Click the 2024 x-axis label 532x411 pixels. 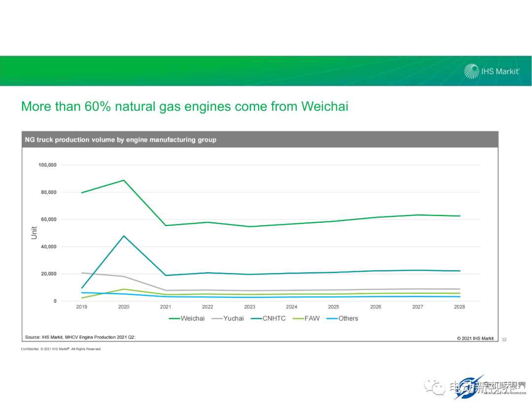pos(292,307)
